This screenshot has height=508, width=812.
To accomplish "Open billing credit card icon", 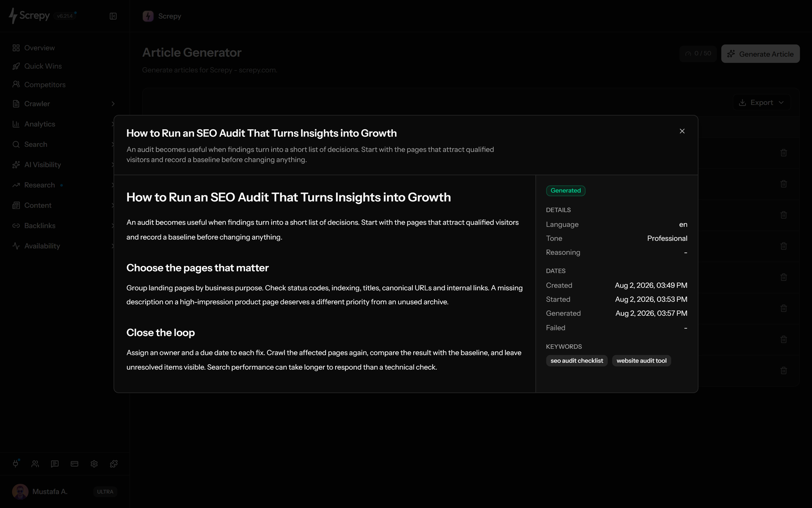I will (x=75, y=464).
